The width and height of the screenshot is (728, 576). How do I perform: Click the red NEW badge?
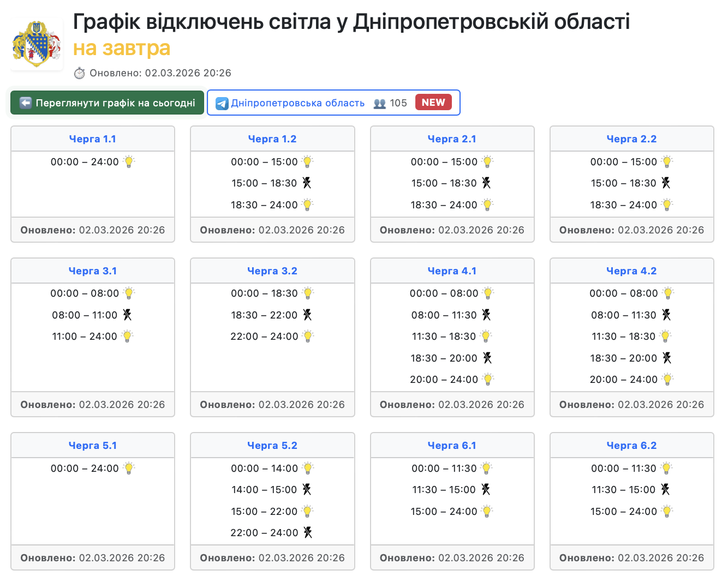pyautogui.click(x=433, y=103)
